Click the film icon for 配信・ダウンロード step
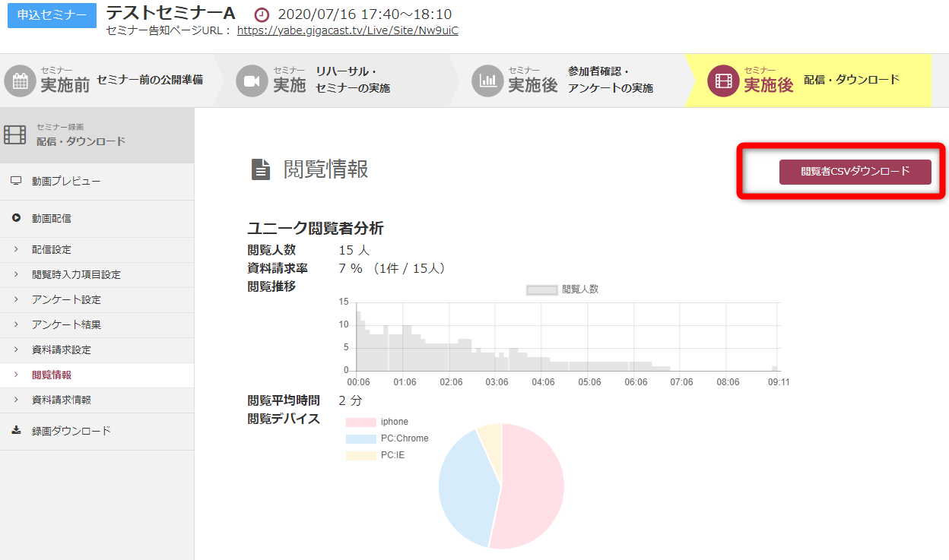 [x=723, y=81]
